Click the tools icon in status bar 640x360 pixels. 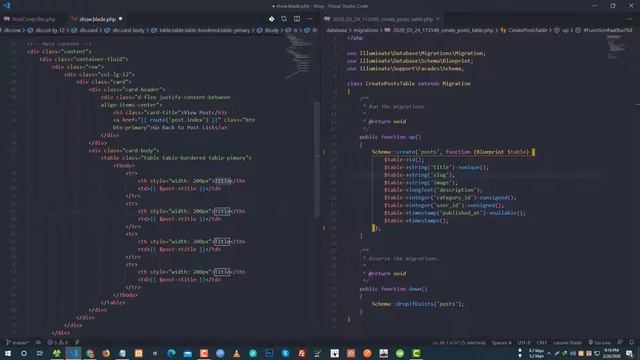pyautogui.click(x=77, y=342)
